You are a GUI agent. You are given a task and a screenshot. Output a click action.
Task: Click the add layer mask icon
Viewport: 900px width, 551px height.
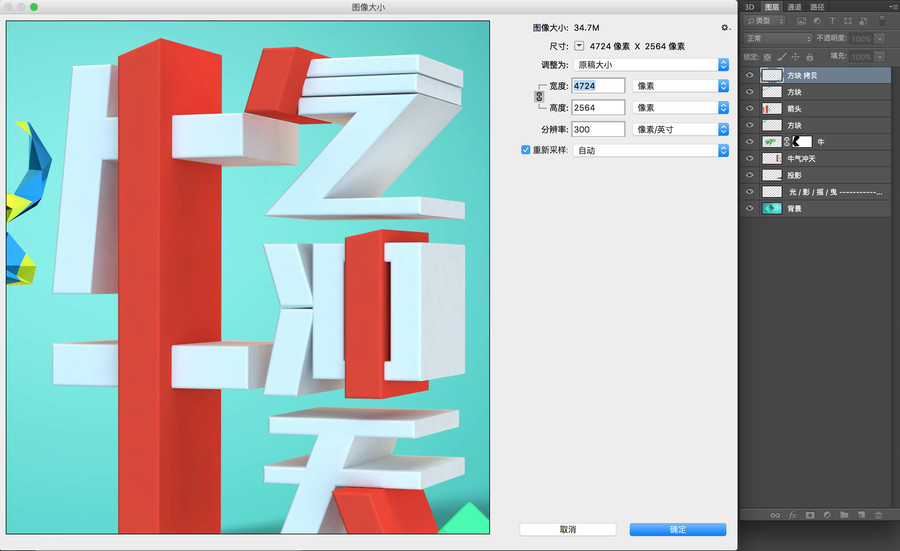810,515
